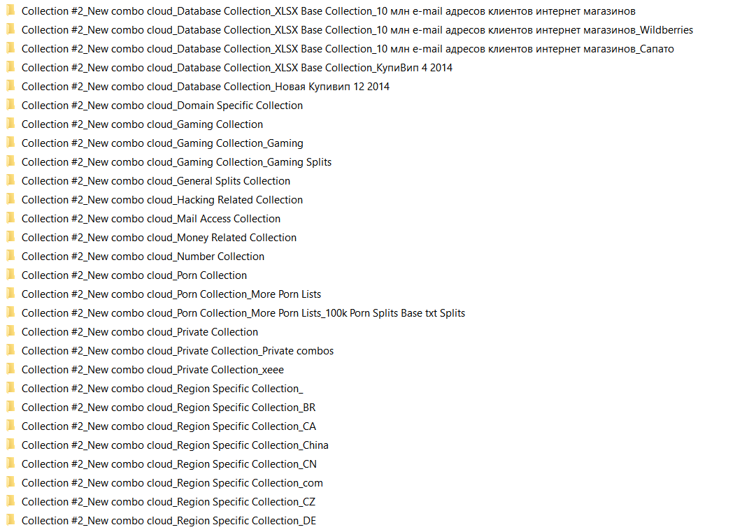Click folder icon of the Wildberries row
756x532 pixels.
pyautogui.click(x=10, y=29)
